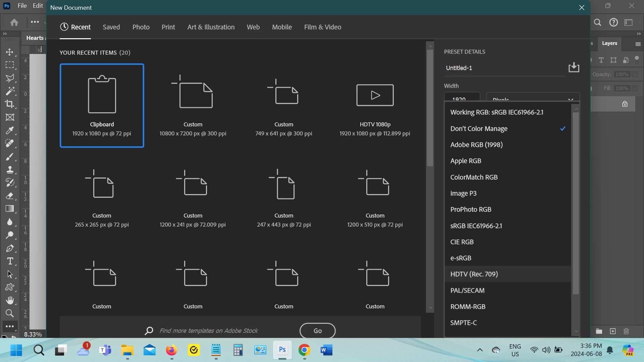
Task: Click the recent items vertical scrollbar
Action: (x=430, y=108)
